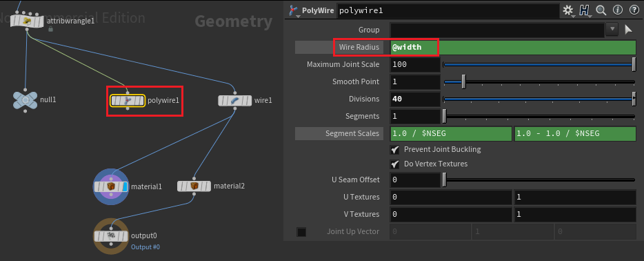644x261 pixels.
Task: Click the Wire Radius label
Action: tap(359, 47)
